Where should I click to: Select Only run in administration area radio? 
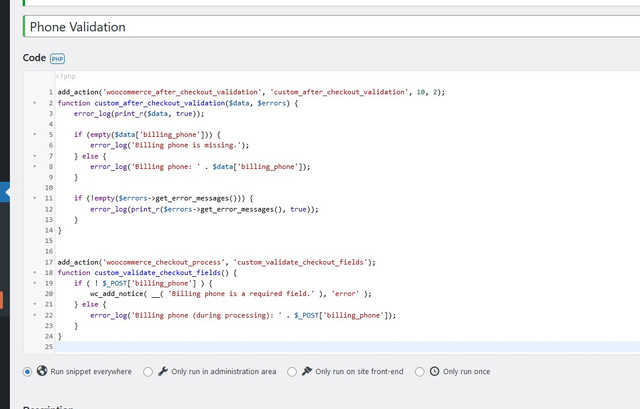click(x=148, y=372)
